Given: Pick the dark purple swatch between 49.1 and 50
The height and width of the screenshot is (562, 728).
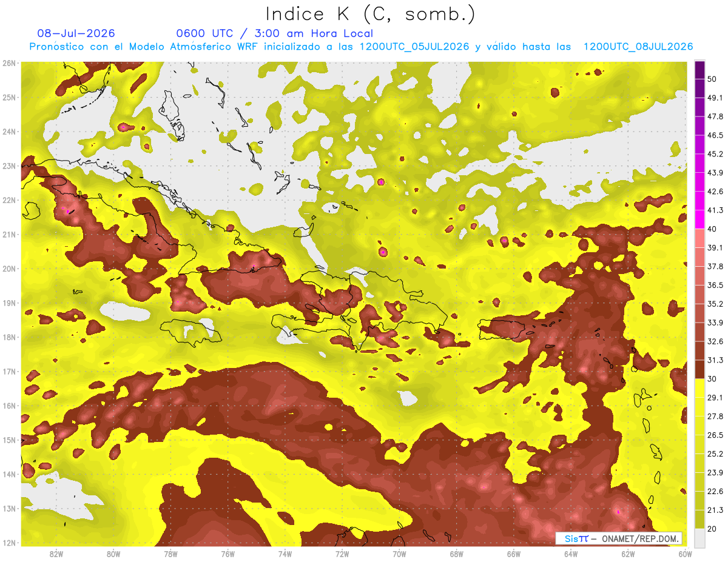Looking at the screenshot, I should 699,89.
